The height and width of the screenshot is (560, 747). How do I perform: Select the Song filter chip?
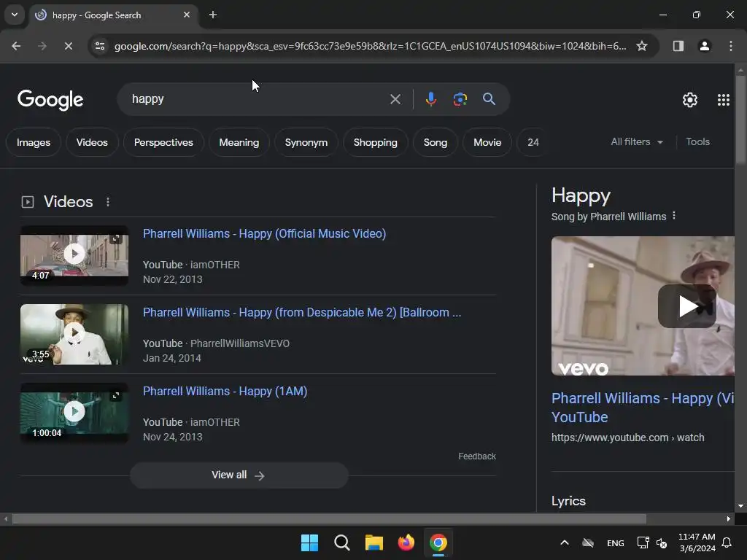pos(436,142)
